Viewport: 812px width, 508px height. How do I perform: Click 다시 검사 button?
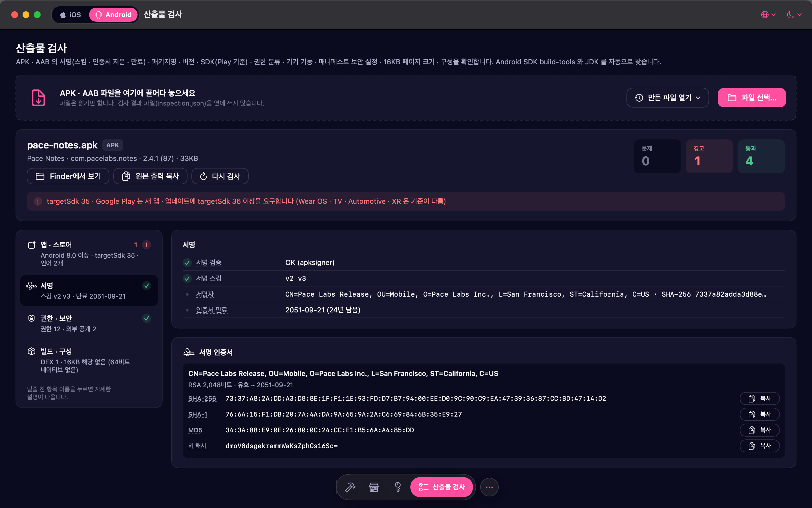220,176
